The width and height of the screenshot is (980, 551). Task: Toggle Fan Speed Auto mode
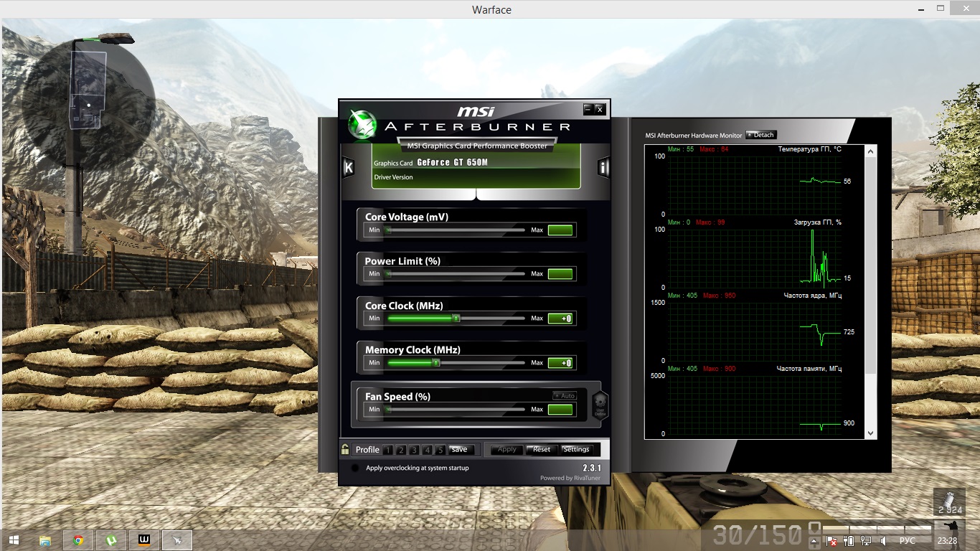pyautogui.click(x=565, y=395)
